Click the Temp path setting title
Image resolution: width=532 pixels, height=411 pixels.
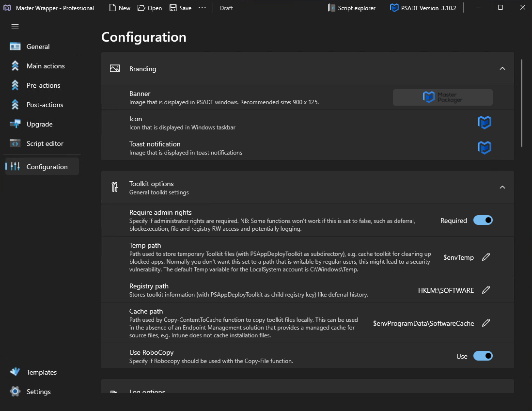145,245
